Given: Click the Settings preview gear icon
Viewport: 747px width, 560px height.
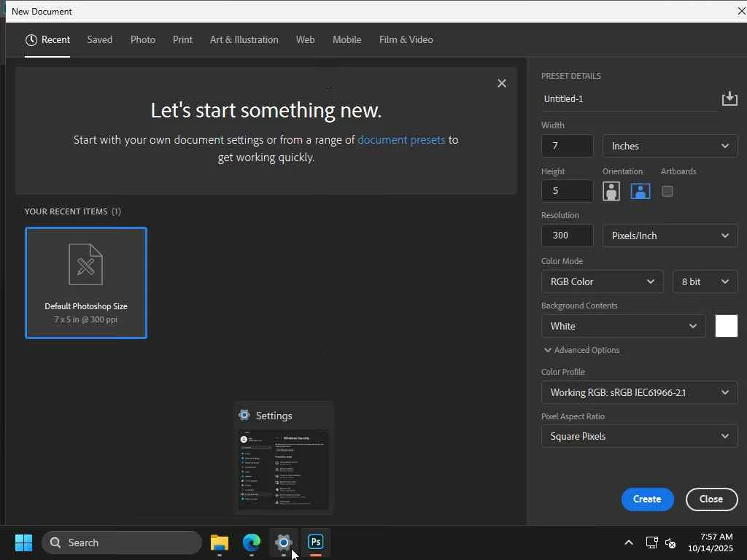Looking at the screenshot, I should [244, 415].
